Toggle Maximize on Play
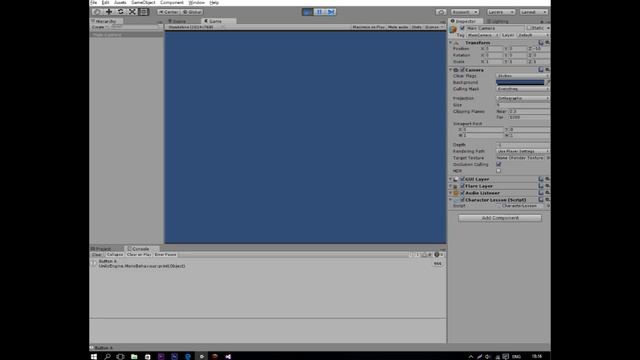 pyautogui.click(x=369, y=27)
